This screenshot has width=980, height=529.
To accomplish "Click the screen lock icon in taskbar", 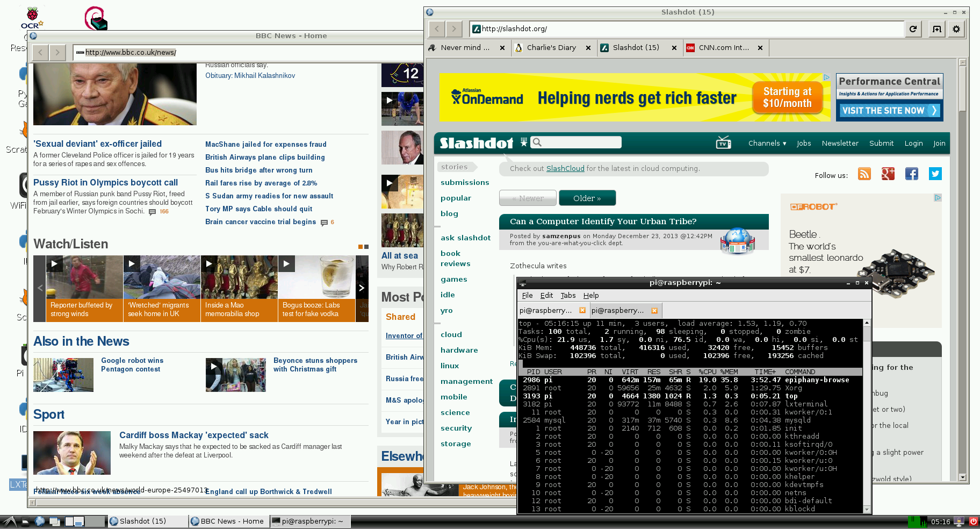I will coord(959,521).
